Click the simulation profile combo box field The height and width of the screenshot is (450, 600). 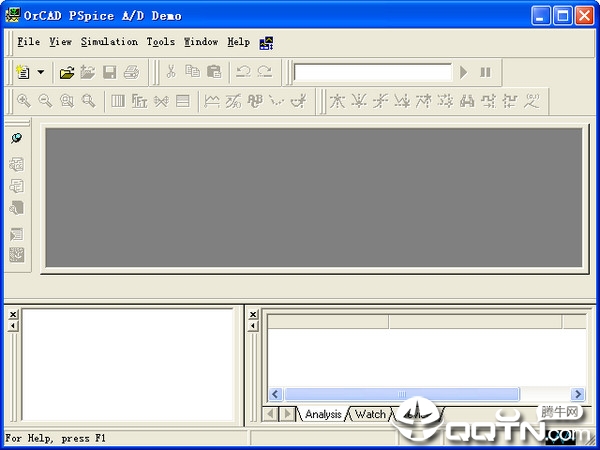point(373,72)
